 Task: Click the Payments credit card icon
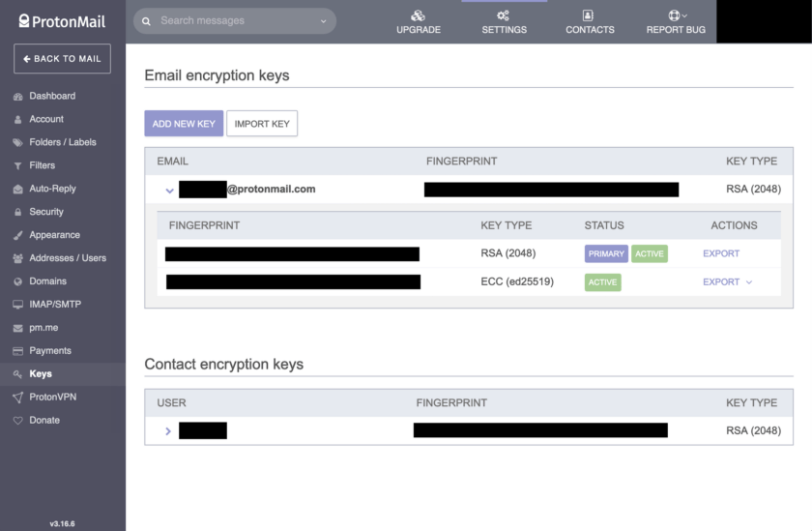(18, 351)
